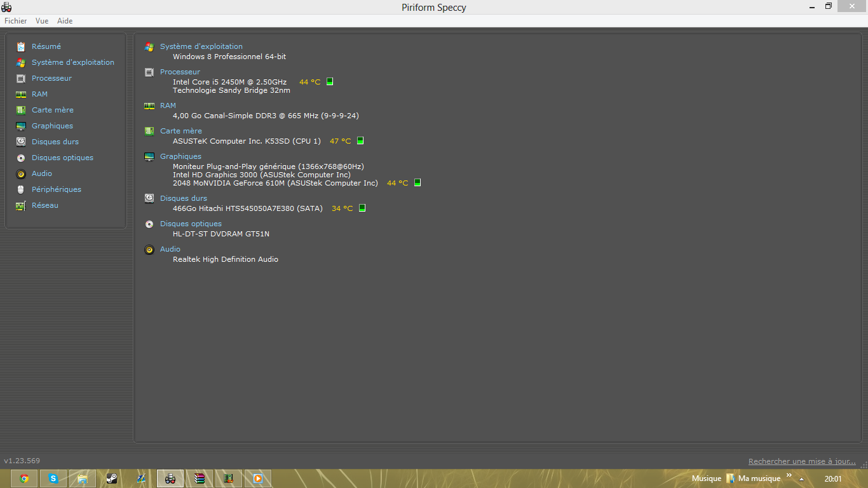868x488 pixels.
Task: Click the hard disk icon beside the Disques durs heading
Action: (x=149, y=198)
